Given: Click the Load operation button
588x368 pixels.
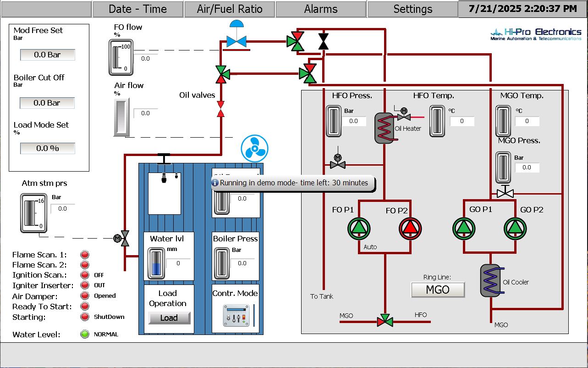Looking at the screenshot, I should (169, 318).
